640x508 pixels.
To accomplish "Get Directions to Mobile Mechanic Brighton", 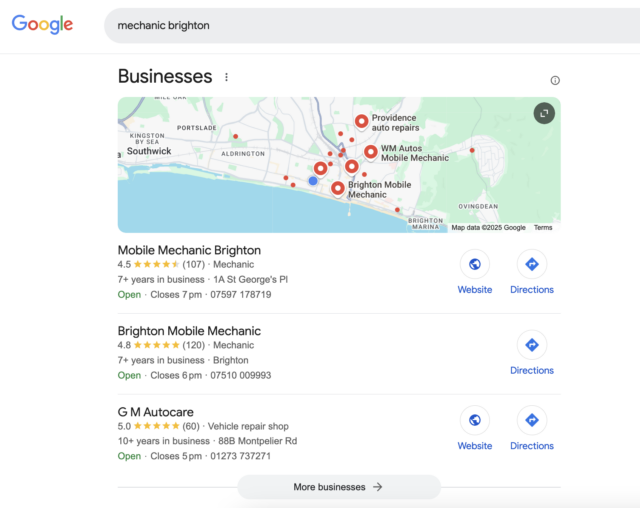I will pyautogui.click(x=531, y=265).
